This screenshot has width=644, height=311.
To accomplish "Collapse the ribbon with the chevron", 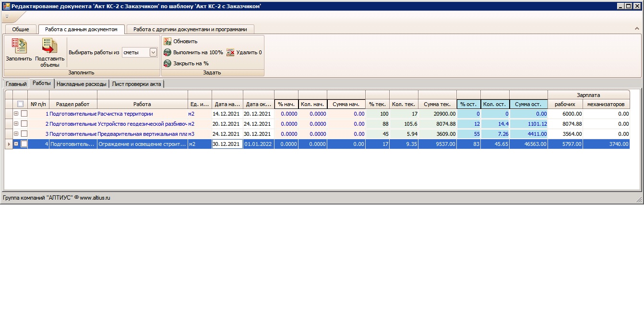I will pos(637,29).
